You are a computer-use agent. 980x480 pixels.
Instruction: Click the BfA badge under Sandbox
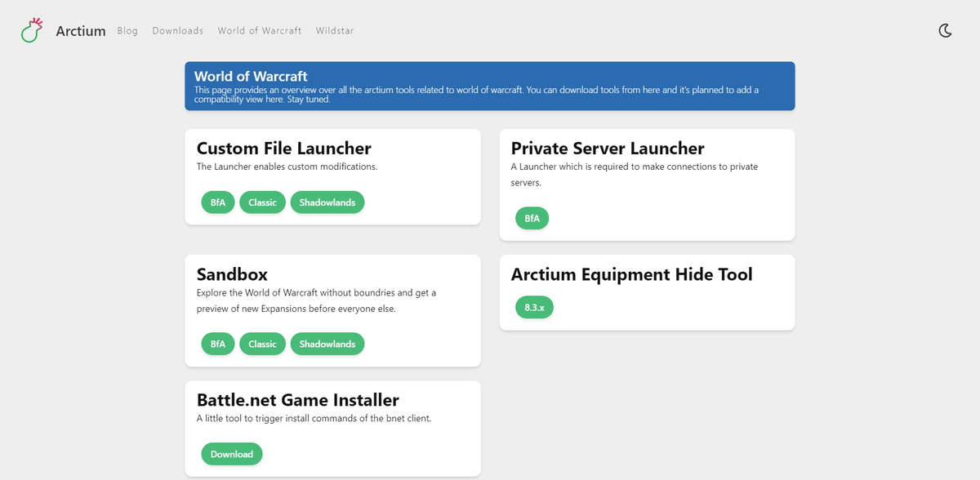(x=217, y=344)
